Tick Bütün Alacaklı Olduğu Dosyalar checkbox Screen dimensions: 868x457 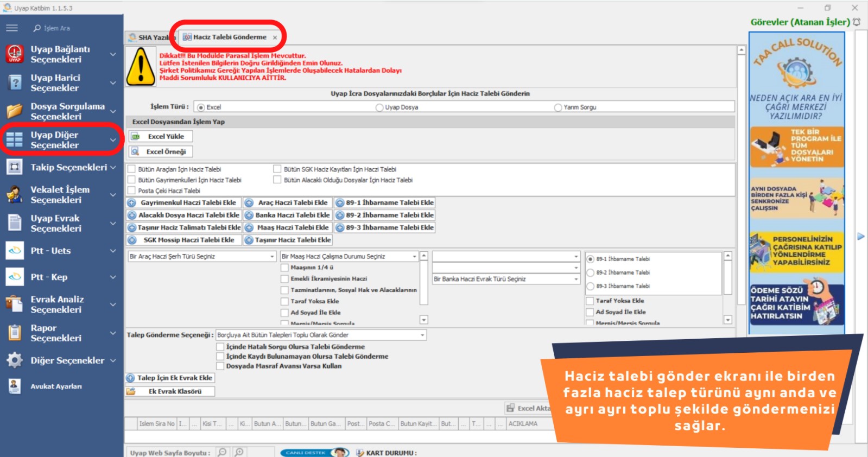point(277,180)
